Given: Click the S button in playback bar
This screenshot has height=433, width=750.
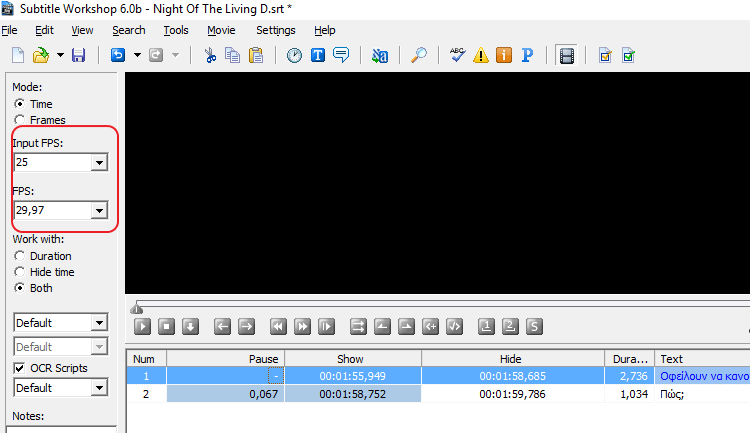Looking at the screenshot, I should tap(534, 327).
